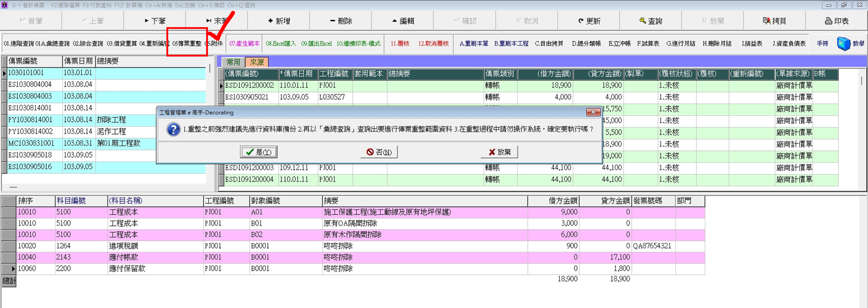Click invoice number QA87654321 cell
The width and height of the screenshot is (868, 308).
tap(653, 245)
